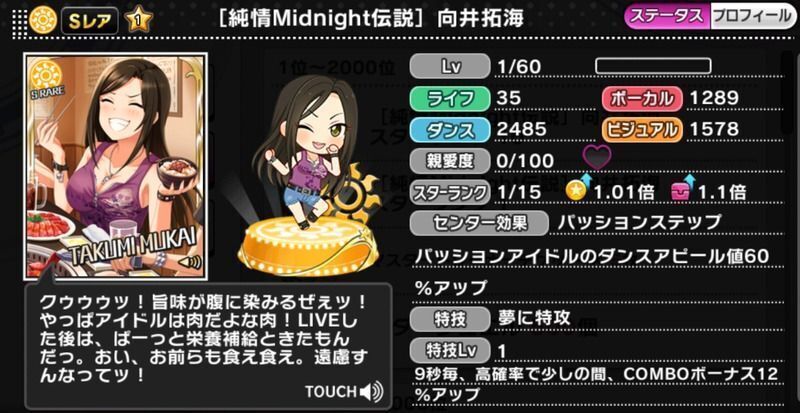Tap the Sレア rarity badge
800x413 pixels.
90,21
